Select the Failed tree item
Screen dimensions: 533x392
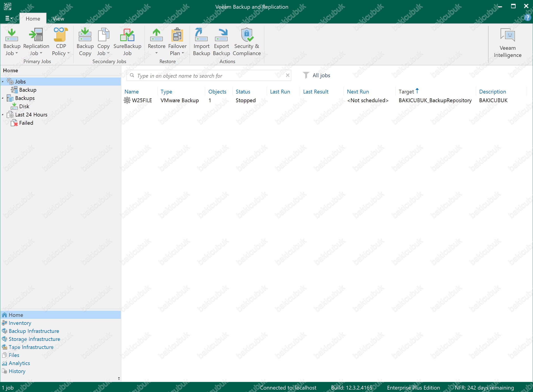(26, 123)
